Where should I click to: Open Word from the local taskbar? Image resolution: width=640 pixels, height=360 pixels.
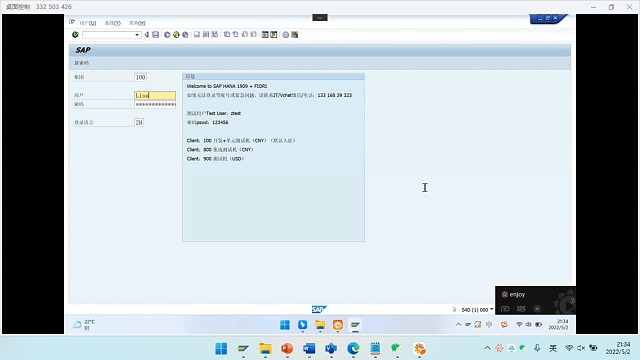tap(309, 349)
